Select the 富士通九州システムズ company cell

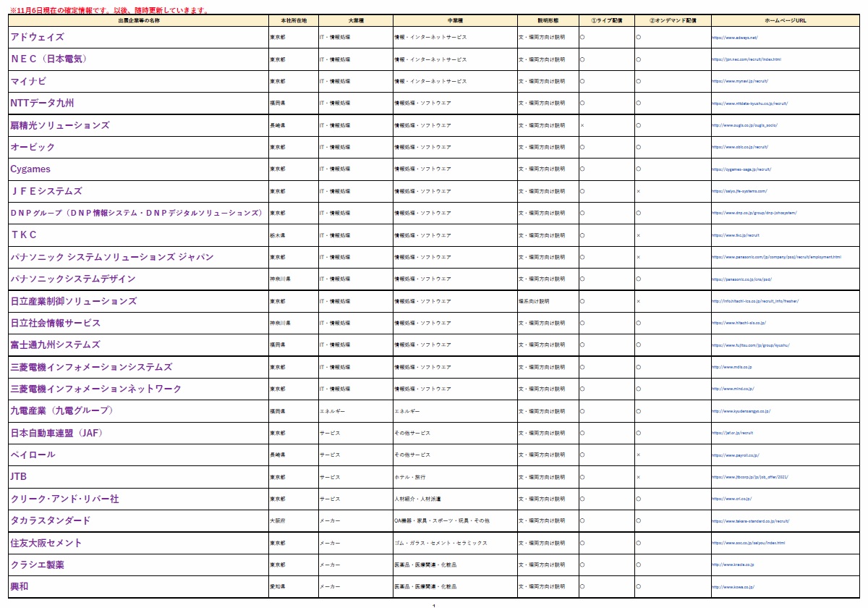139,345
